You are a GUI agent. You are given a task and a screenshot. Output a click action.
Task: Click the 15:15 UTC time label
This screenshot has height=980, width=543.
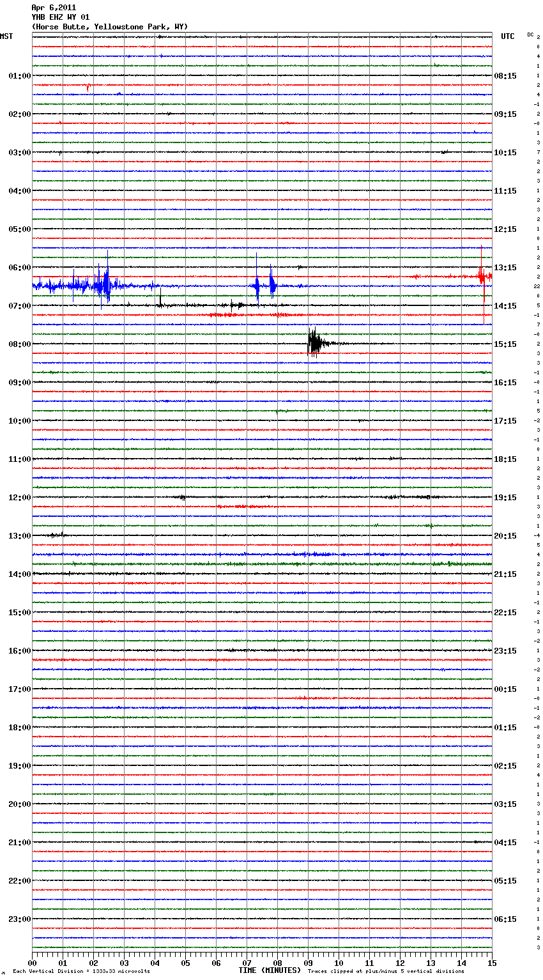coord(505,344)
